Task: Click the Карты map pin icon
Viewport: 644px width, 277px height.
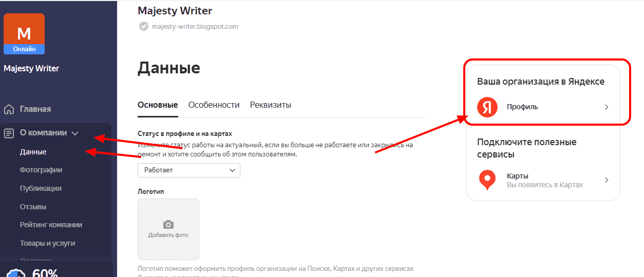Action: pyautogui.click(x=487, y=180)
